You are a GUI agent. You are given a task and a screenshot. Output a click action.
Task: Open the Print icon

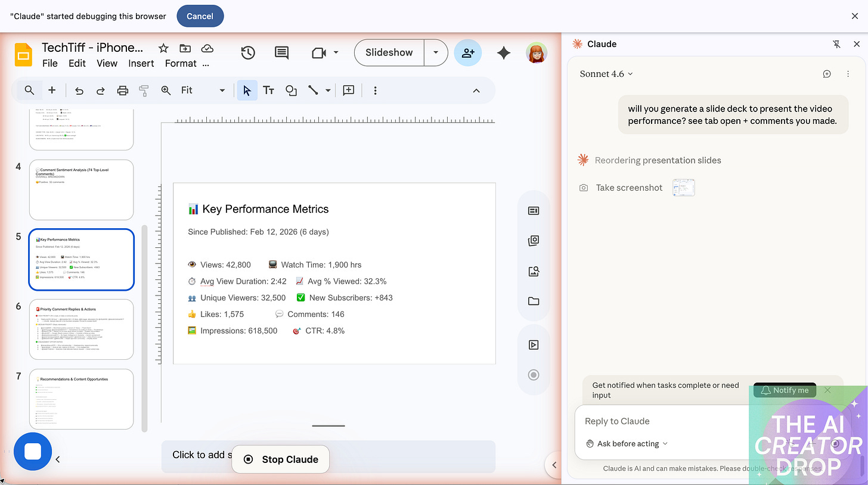click(122, 90)
